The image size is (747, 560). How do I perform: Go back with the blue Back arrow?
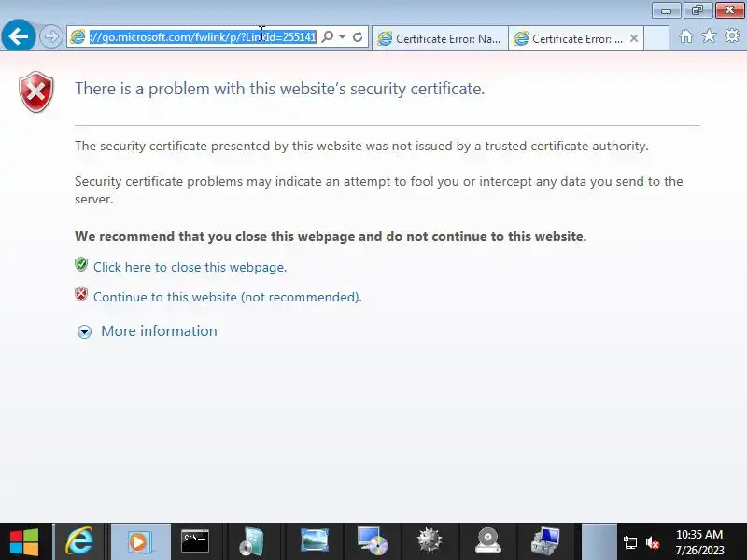click(18, 36)
